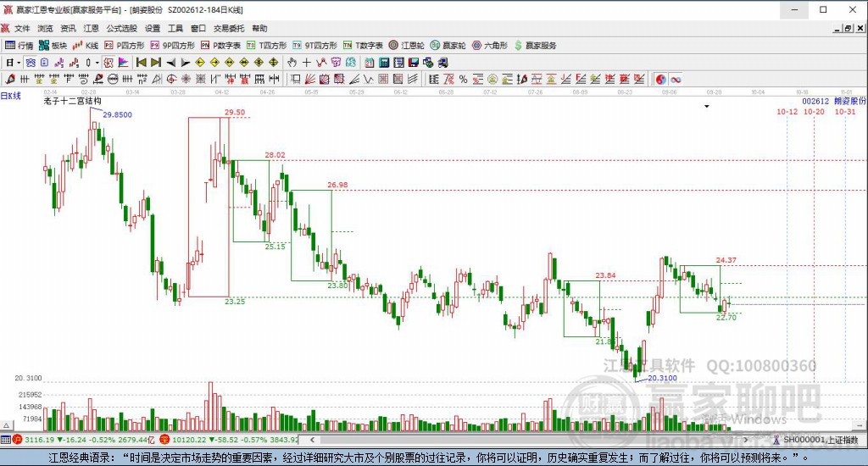Image resolution: width=868 pixels, height=466 pixels.
Task: Launch the 赢家轮 wheel tool
Action: [x=448, y=46]
